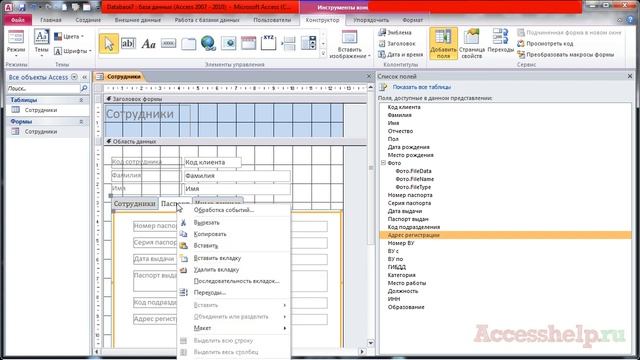Click Преобразовать макросы формы
This screenshot has height=360, width=640.
pos(566,54)
